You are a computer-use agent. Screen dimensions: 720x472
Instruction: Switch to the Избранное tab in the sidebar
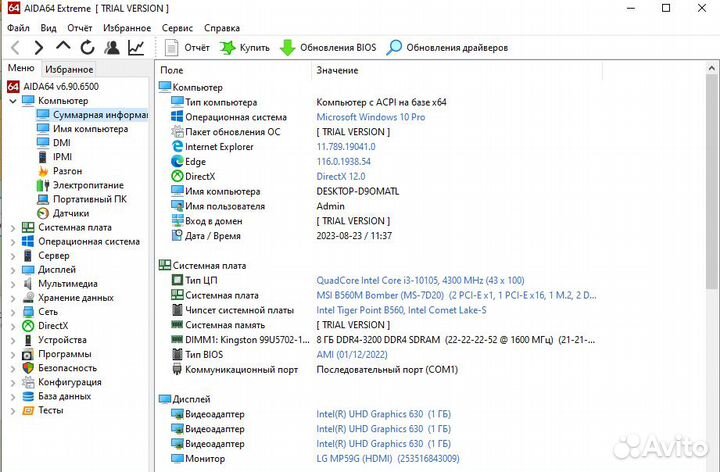[69, 69]
